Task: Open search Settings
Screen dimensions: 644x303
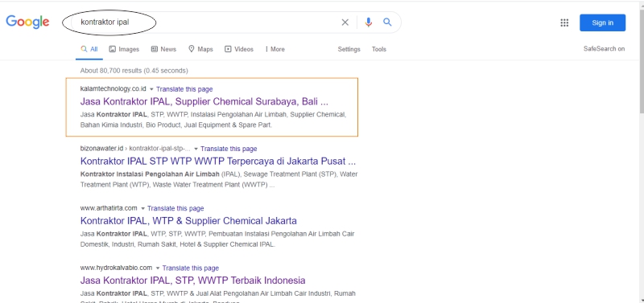Action: (349, 49)
